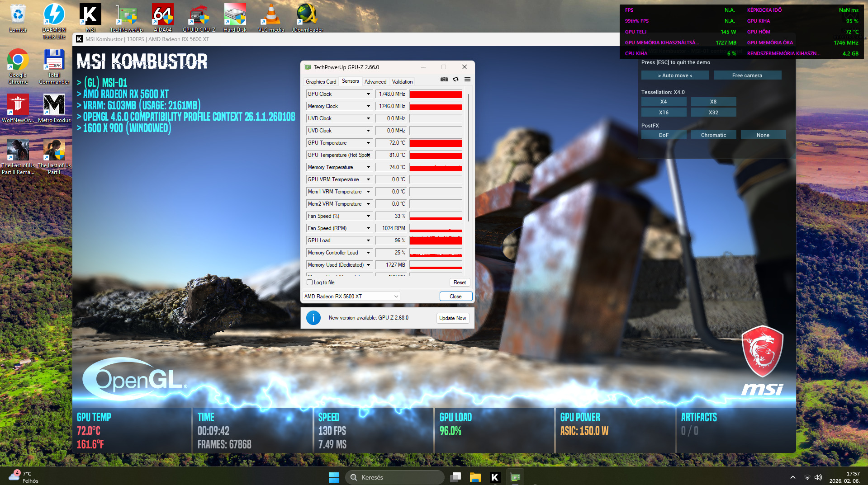This screenshot has height=485, width=868.
Task: Click the GPU Temperature history graph
Action: 436,143
